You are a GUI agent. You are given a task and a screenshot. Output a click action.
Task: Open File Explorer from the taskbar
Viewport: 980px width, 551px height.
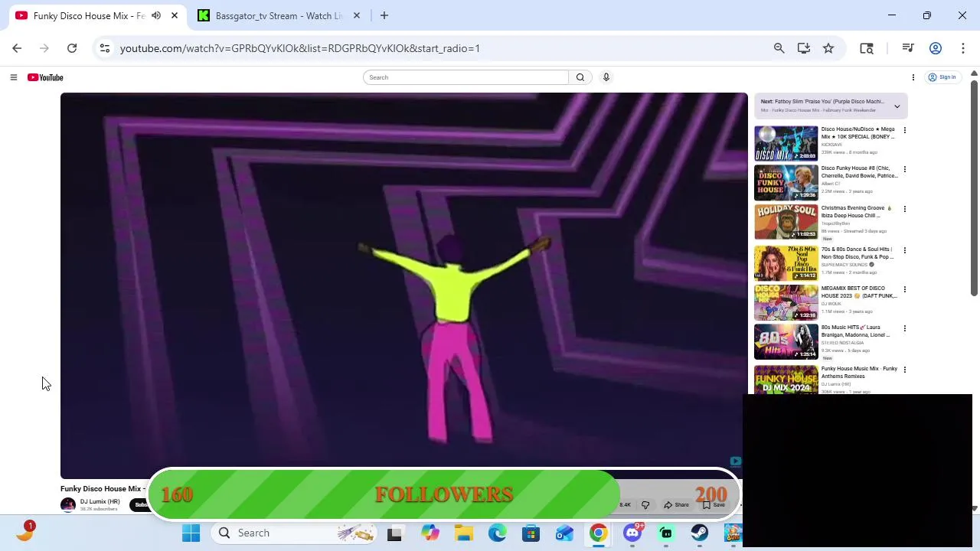[x=464, y=533]
